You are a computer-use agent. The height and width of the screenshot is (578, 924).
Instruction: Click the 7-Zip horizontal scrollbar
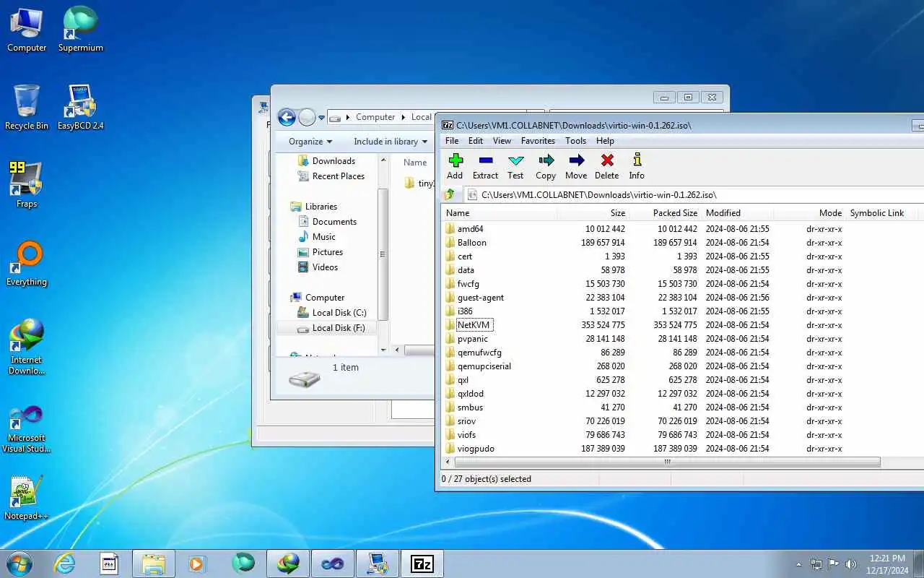(667, 462)
